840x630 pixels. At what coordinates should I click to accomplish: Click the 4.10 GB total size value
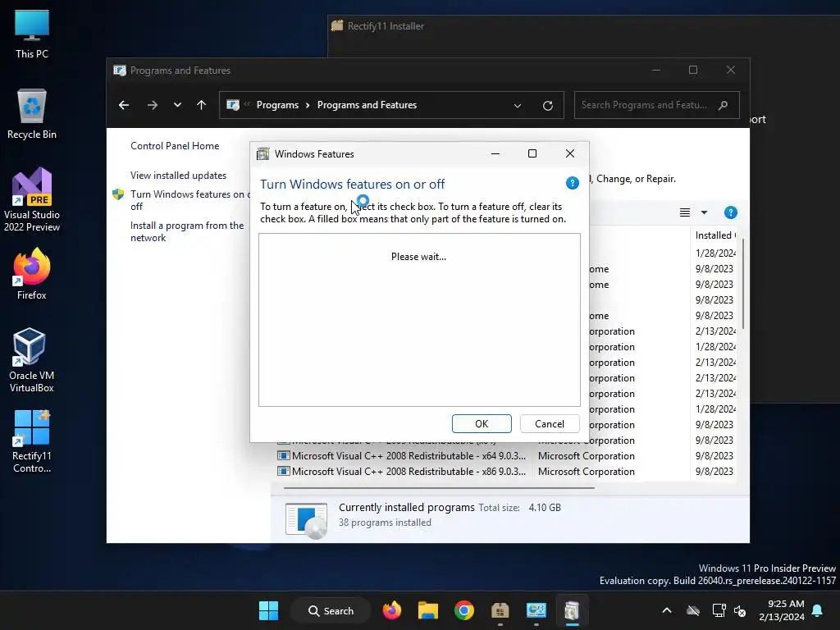coord(545,507)
